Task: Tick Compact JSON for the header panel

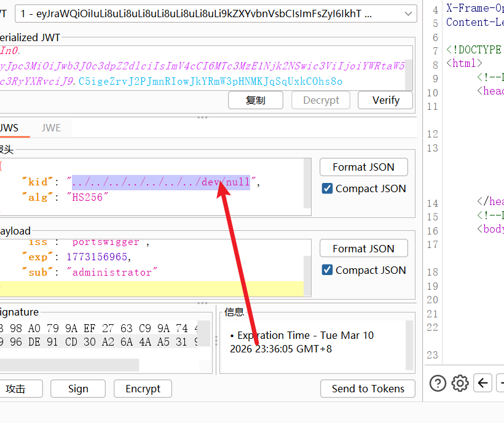Action: (x=328, y=188)
